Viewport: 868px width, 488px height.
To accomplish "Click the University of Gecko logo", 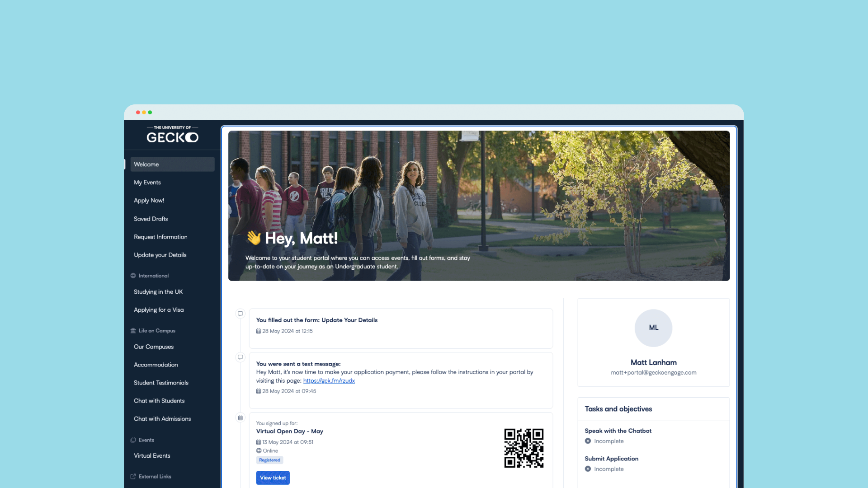I will pyautogui.click(x=172, y=135).
